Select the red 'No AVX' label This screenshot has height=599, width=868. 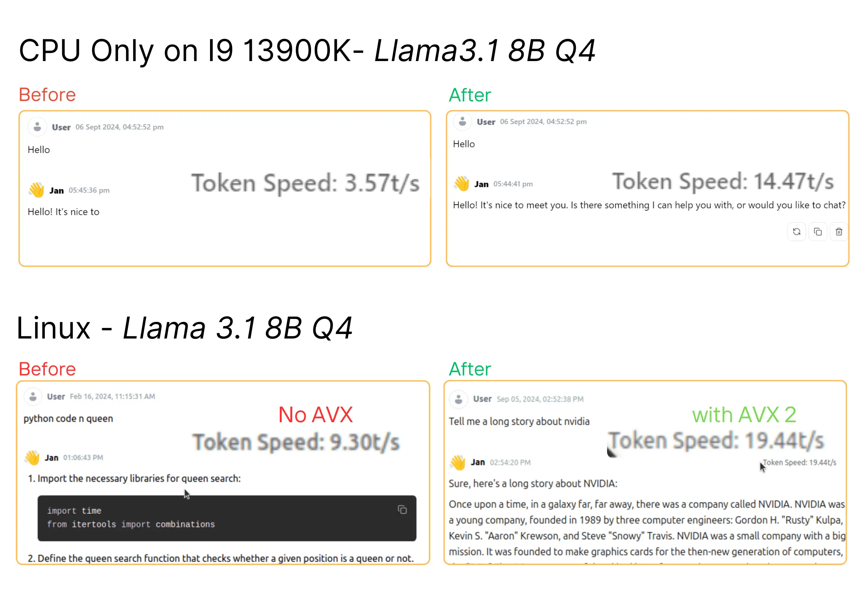(x=316, y=415)
